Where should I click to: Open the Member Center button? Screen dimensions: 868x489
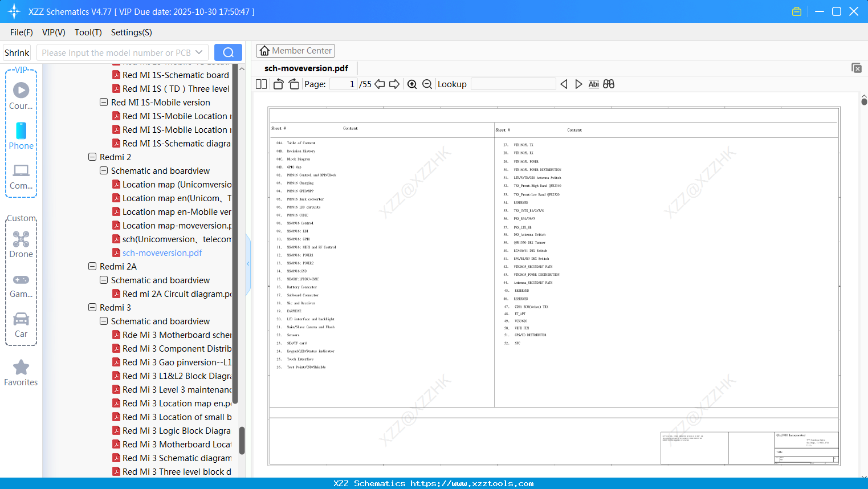pos(295,51)
